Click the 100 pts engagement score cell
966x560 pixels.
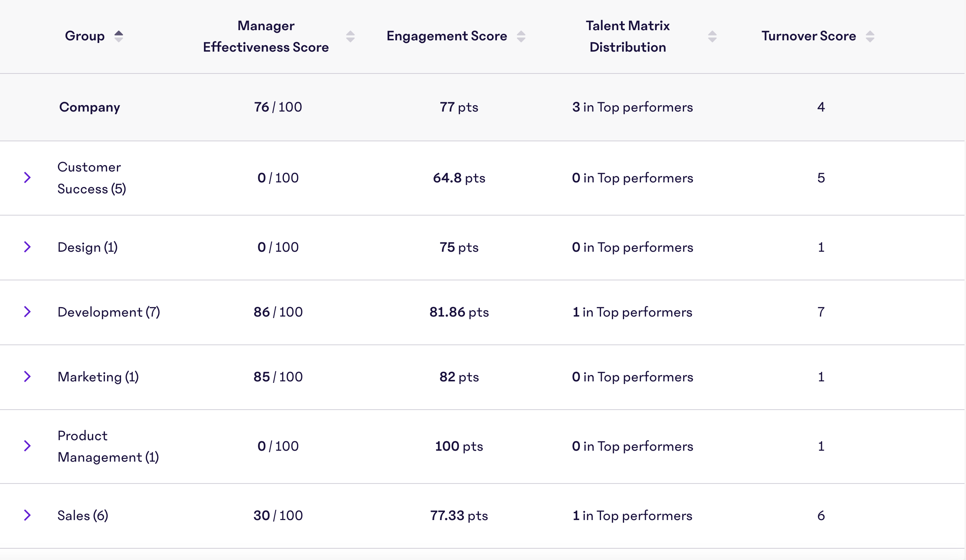pyautogui.click(x=459, y=446)
